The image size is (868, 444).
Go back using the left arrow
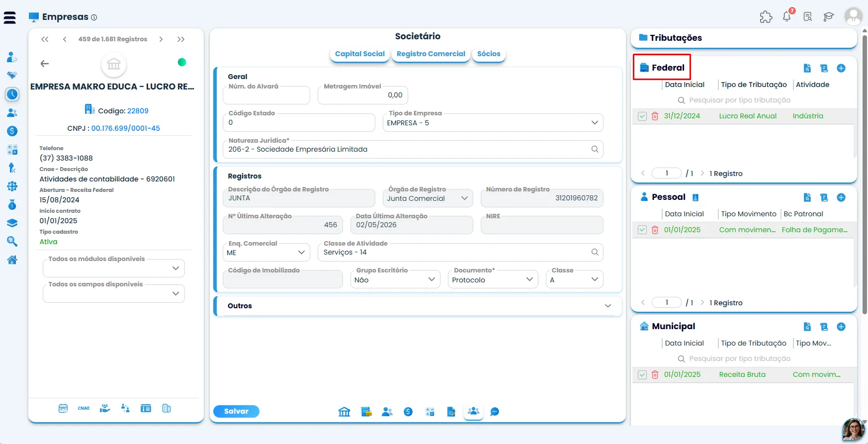(45, 64)
